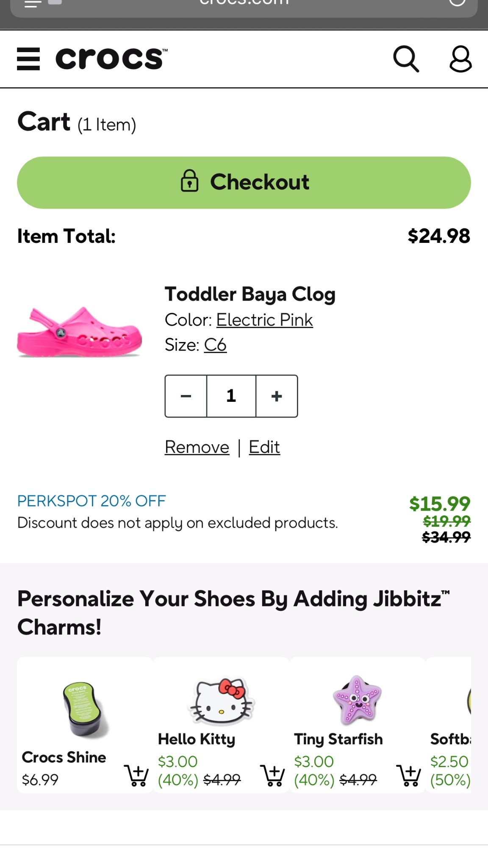This screenshot has width=488, height=868.
Task: Select the Hello Kitty charm image
Action: coord(221,700)
